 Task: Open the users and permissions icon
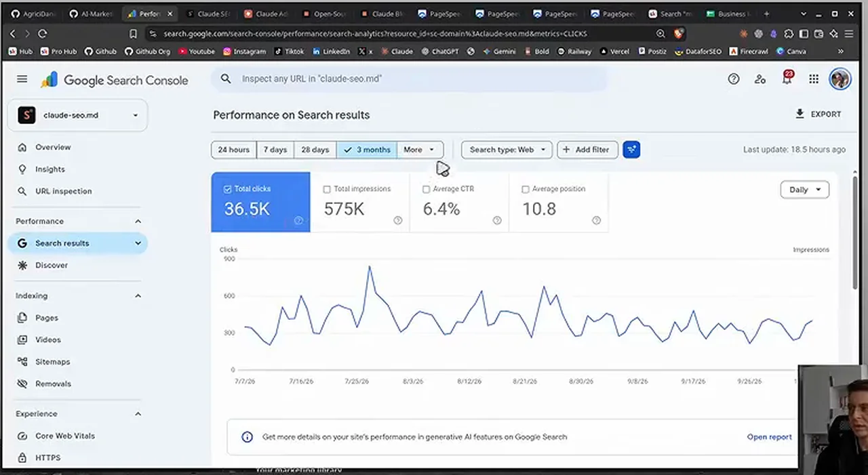click(760, 79)
